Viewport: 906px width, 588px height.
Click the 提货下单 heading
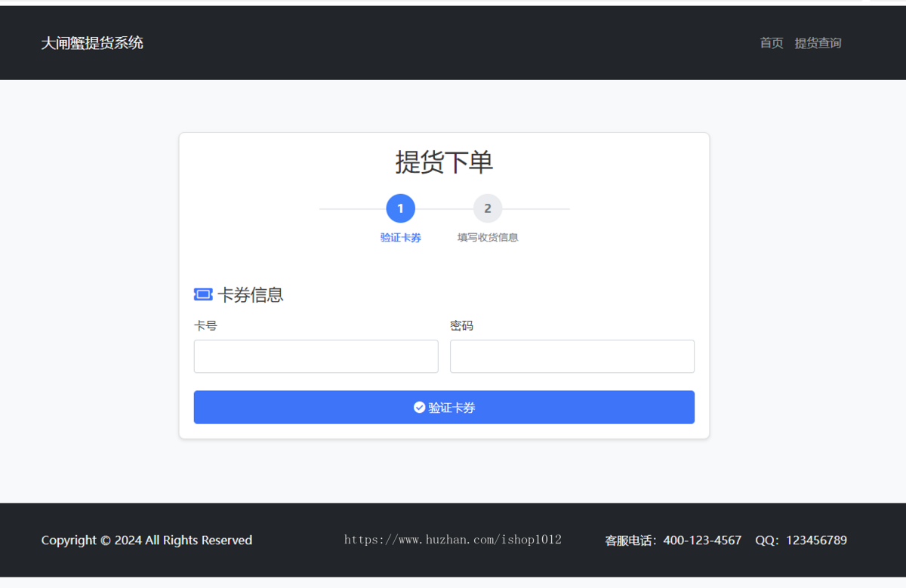pos(444,162)
